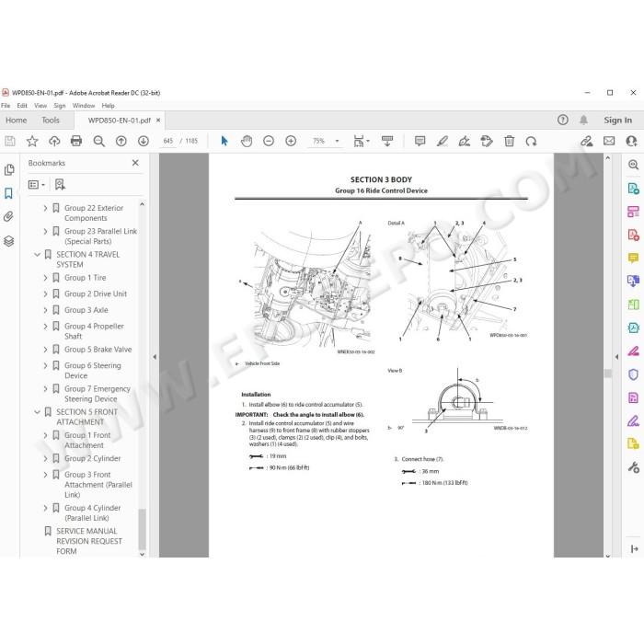Open the Help menu
644x644 pixels.
(x=108, y=106)
